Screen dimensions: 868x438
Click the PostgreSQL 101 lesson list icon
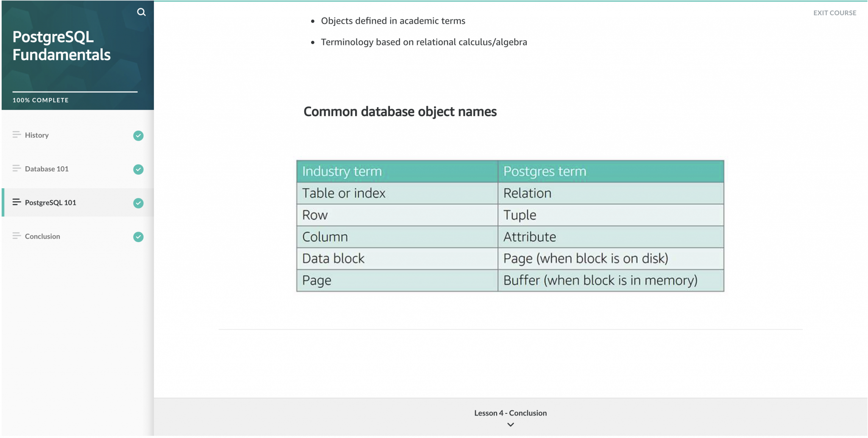(x=16, y=202)
